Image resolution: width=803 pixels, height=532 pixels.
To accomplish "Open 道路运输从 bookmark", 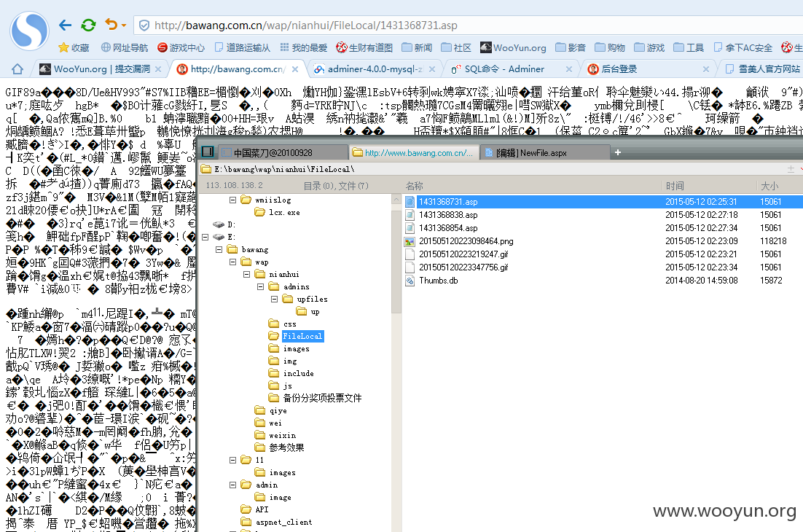I will click(x=242, y=47).
